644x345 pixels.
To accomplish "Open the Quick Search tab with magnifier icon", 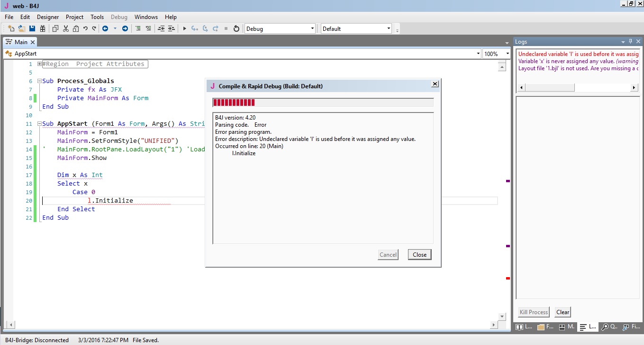I will click(x=609, y=327).
